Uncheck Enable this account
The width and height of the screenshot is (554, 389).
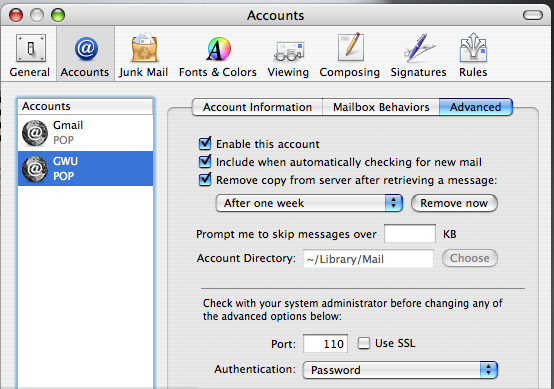pos(205,143)
